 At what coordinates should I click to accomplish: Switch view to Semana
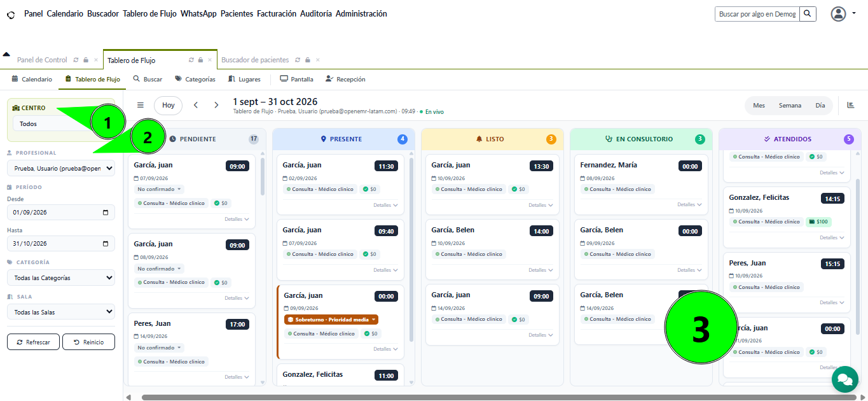click(790, 106)
